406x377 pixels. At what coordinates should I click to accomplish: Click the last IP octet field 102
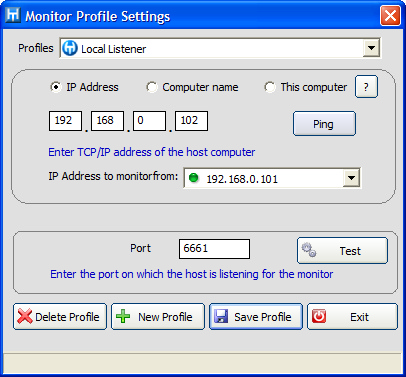[x=191, y=121]
